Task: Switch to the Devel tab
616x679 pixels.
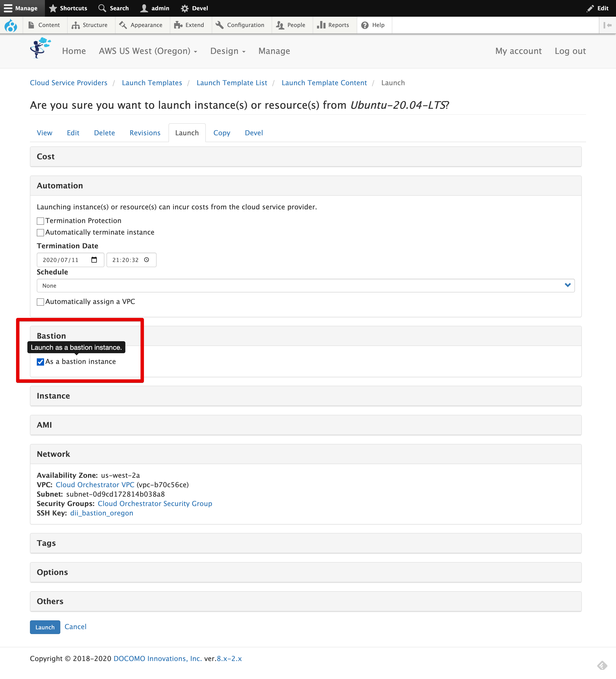Action: [254, 133]
